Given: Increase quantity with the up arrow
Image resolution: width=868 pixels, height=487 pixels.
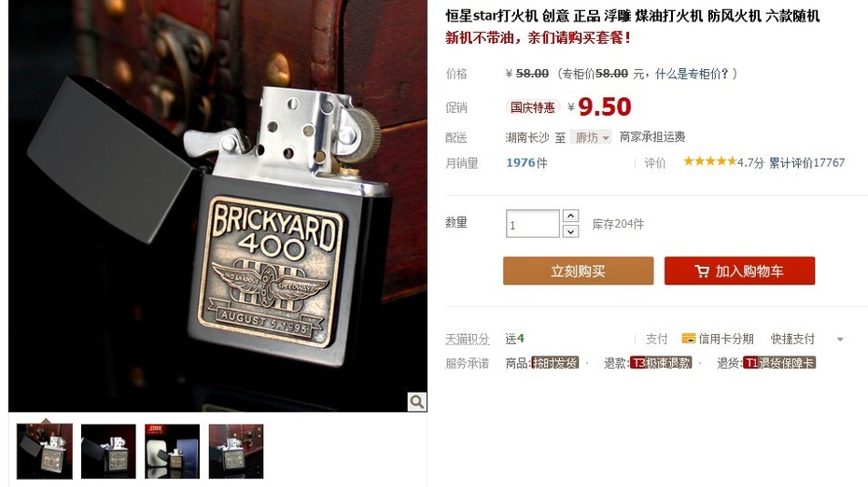Looking at the screenshot, I should (570, 216).
